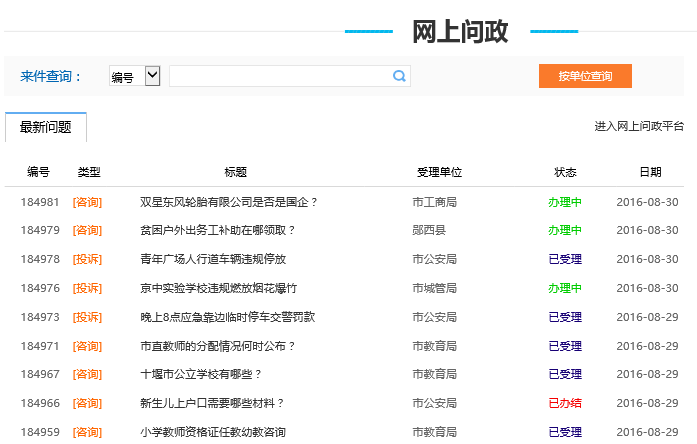Open the 编号 query type dropdown

pyautogui.click(x=134, y=76)
